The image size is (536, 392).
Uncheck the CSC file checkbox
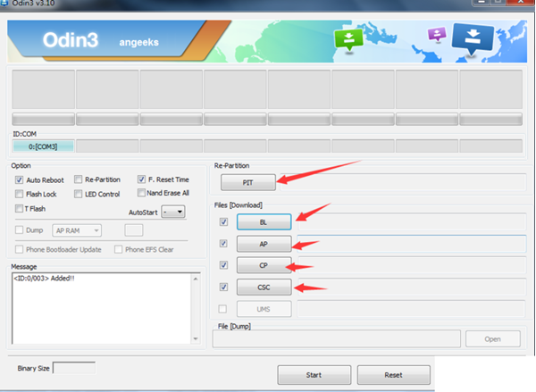[223, 287]
